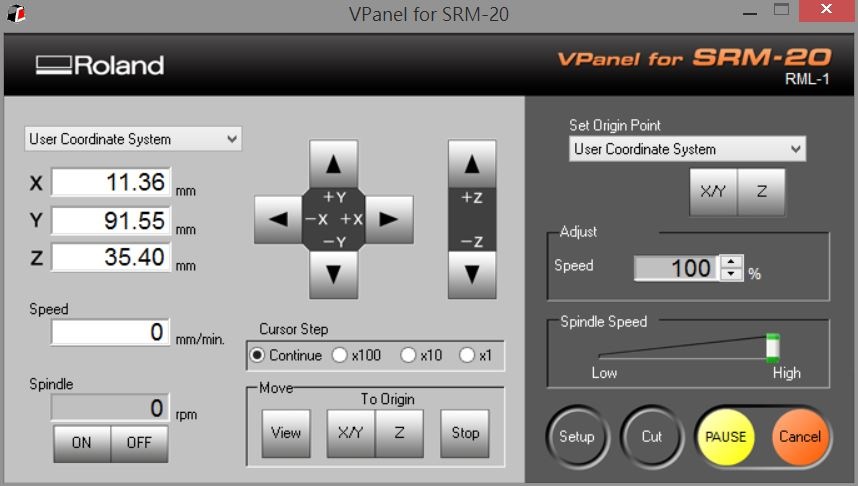This screenshot has width=858, height=486.
Task: Move to the View position
Action: tap(286, 433)
